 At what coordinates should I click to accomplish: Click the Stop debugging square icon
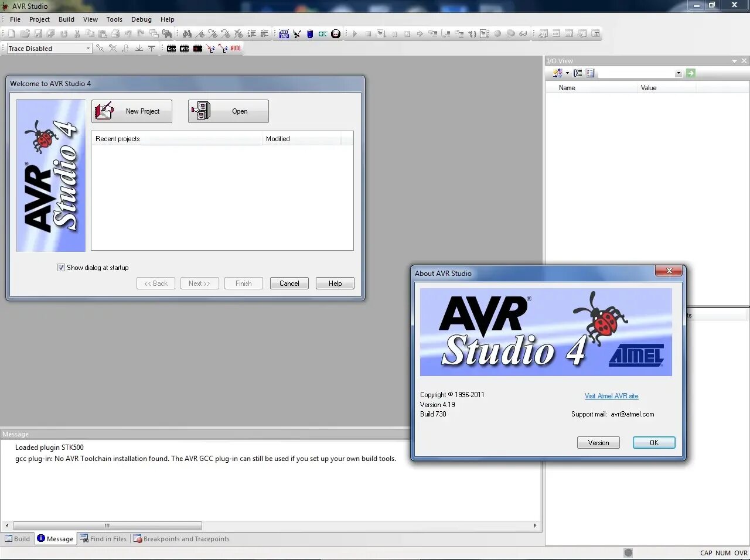tap(368, 34)
